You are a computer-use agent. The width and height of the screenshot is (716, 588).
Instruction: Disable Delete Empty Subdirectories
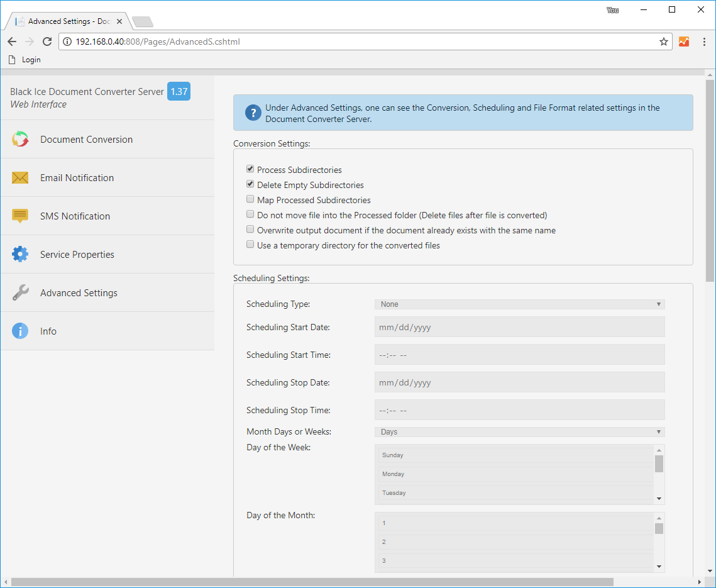pos(250,184)
